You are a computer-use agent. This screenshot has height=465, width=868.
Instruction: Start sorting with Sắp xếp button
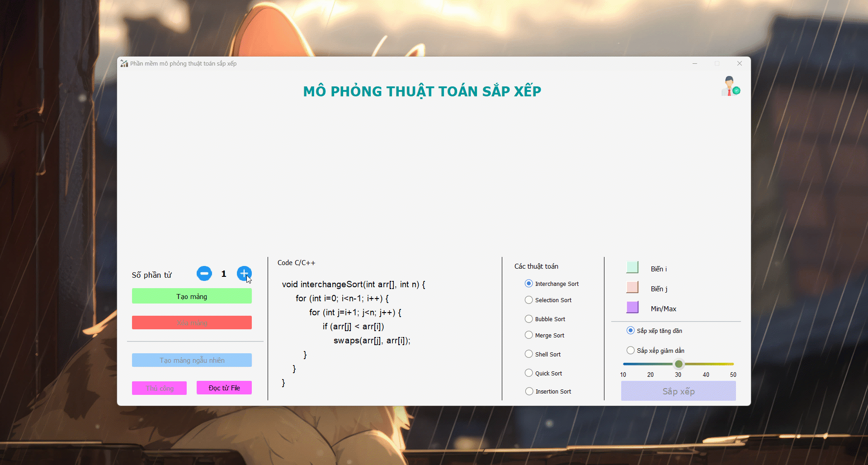click(x=678, y=391)
